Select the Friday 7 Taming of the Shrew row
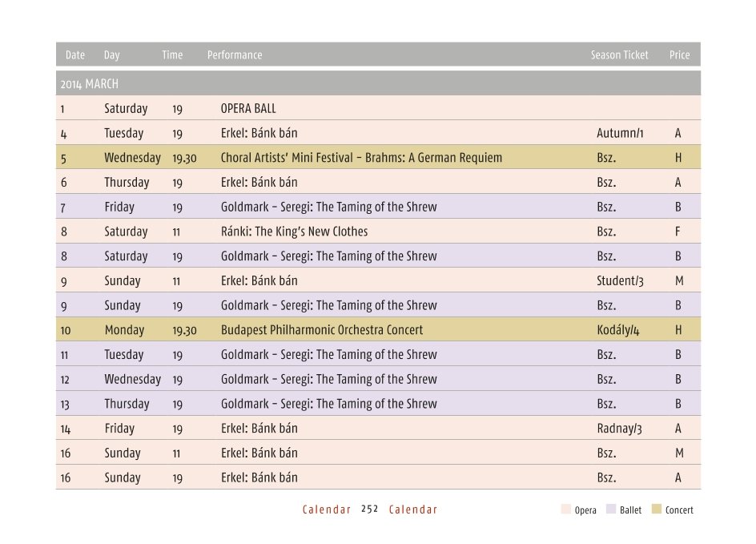The height and width of the screenshot is (544, 756). click(378, 207)
